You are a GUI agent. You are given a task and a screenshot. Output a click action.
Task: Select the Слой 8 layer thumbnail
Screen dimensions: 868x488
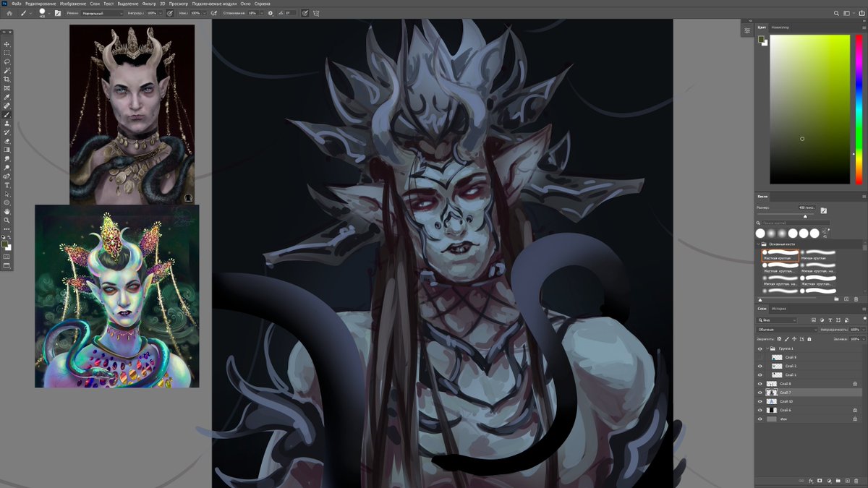coord(771,384)
